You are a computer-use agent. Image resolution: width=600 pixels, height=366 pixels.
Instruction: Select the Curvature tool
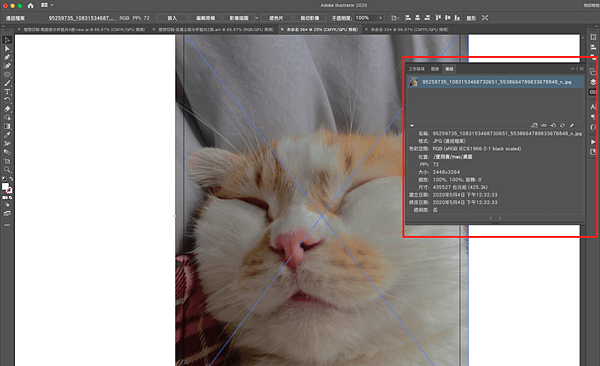[x=7, y=66]
